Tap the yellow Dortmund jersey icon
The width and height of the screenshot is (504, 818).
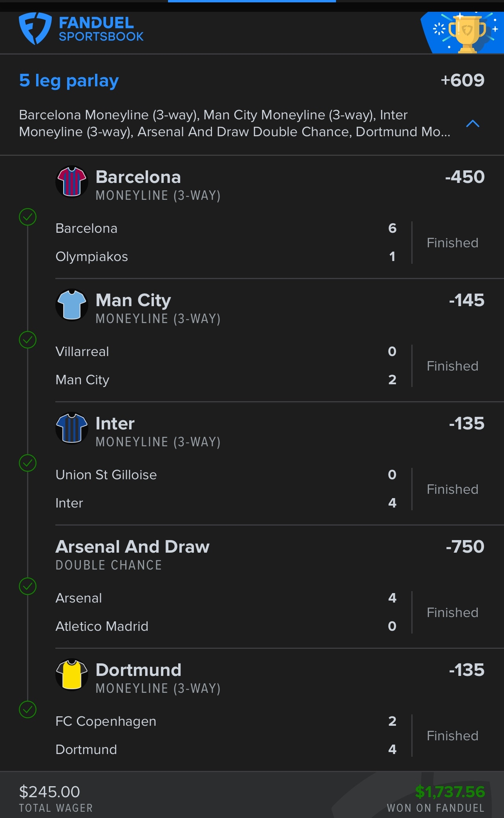tap(71, 675)
